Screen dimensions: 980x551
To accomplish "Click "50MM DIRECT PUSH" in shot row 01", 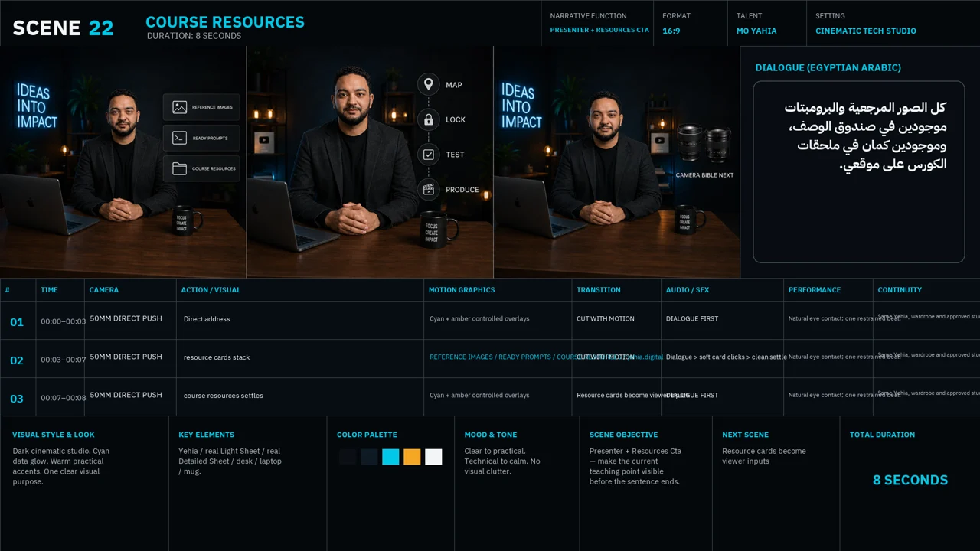I will pyautogui.click(x=126, y=318).
